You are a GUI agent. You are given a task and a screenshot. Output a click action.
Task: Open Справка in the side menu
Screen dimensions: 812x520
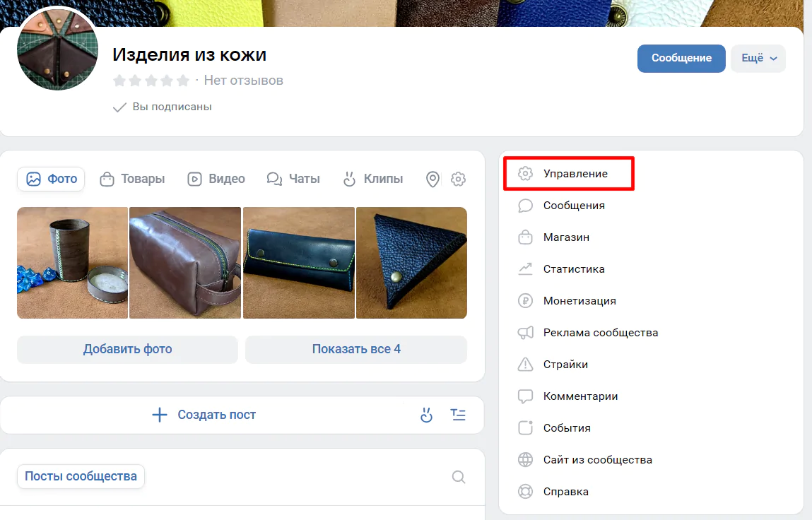click(566, 492)
